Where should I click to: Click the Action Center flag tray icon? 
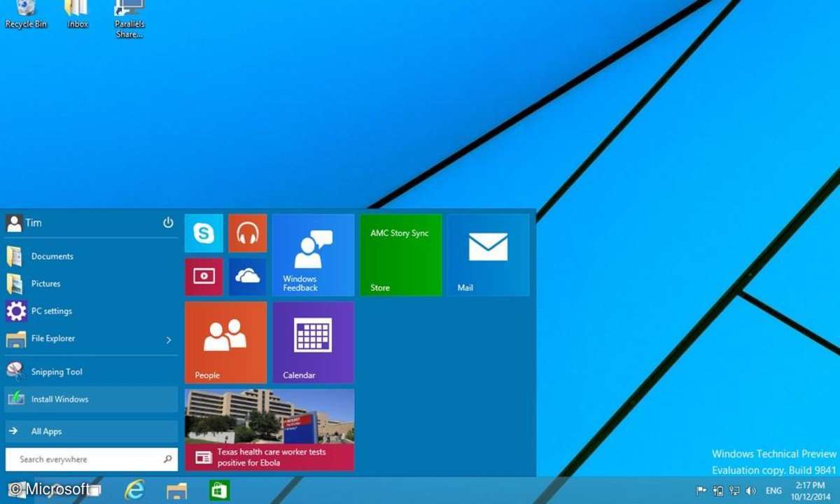click(x=701, y=491)
